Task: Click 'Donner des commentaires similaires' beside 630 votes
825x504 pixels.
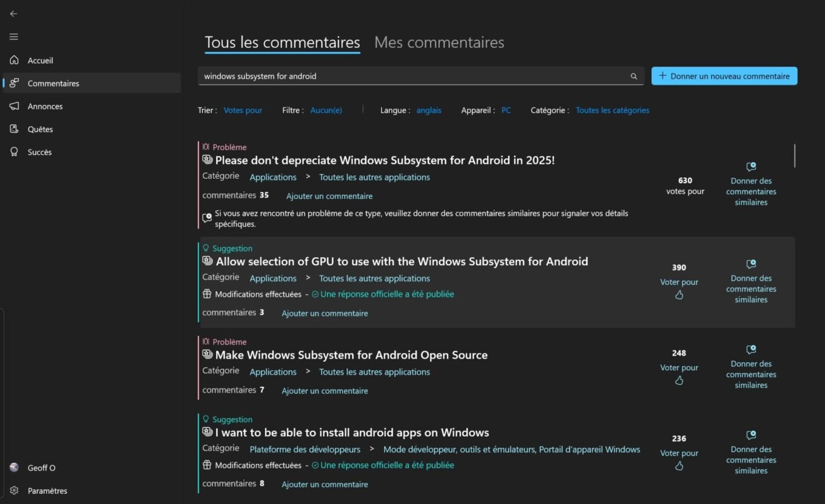Action: coord(751,192)
